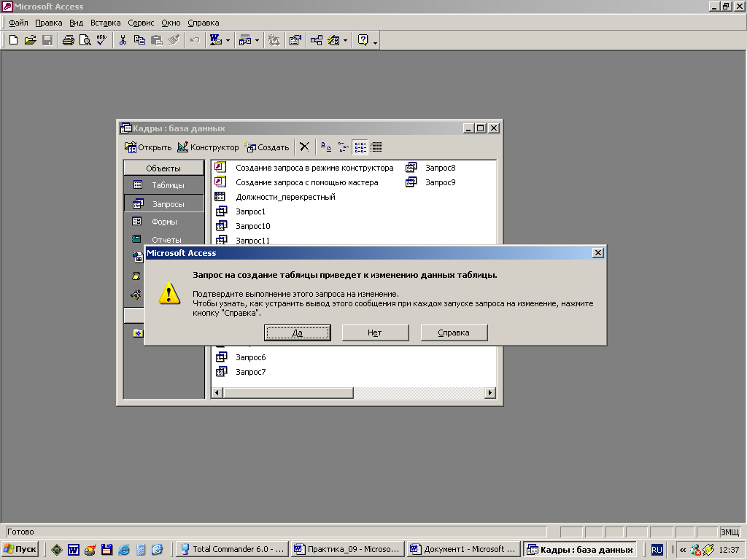Screen dimensions: 747x560
Task: Cut with the scissors icon
Action: coord(123,41)
